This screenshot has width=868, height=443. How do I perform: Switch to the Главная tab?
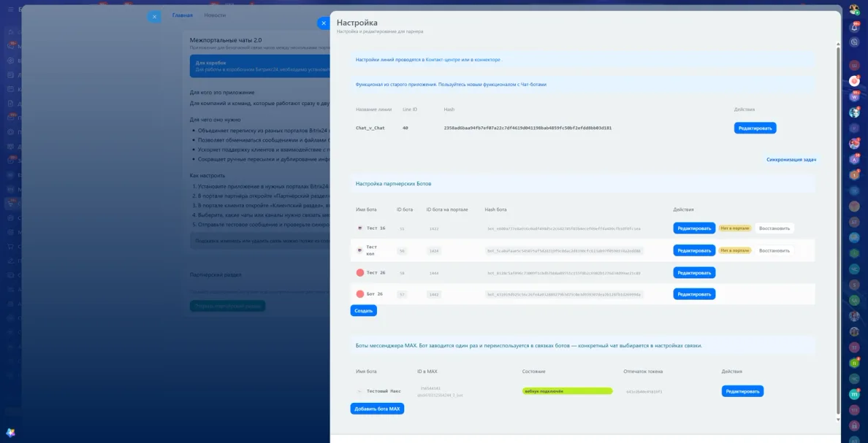(x=182, y=15)
